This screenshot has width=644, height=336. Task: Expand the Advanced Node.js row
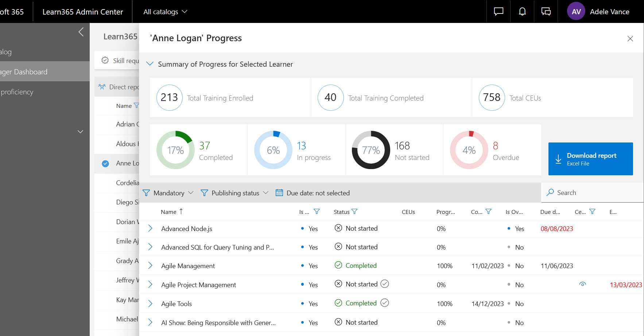pos(150,228)
